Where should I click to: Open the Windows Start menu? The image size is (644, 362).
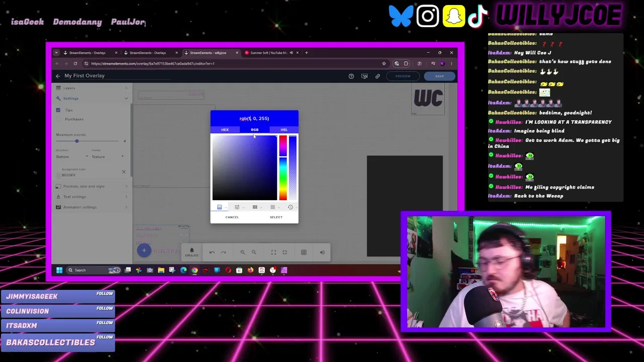tap(59, 270)
